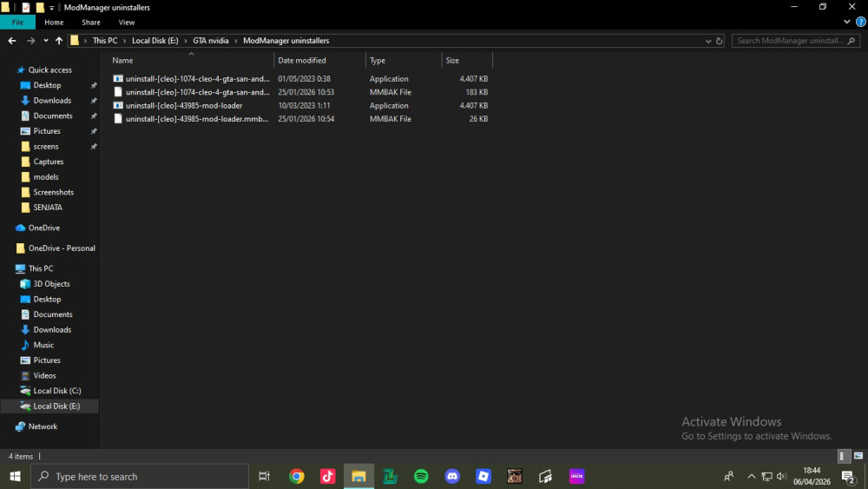Open pinned Documents under Quick access
The image size is (868, 489).
point(53,116)
